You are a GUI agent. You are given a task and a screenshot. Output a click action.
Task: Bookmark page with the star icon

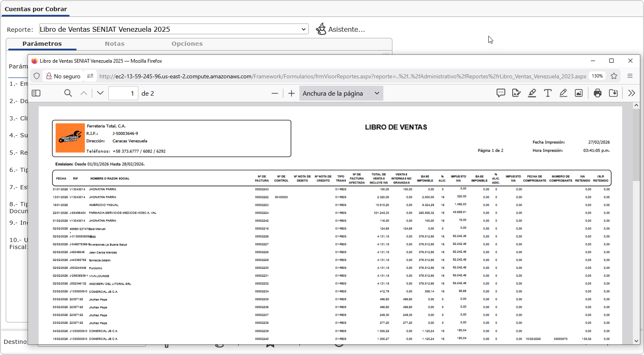coord(614,76)
